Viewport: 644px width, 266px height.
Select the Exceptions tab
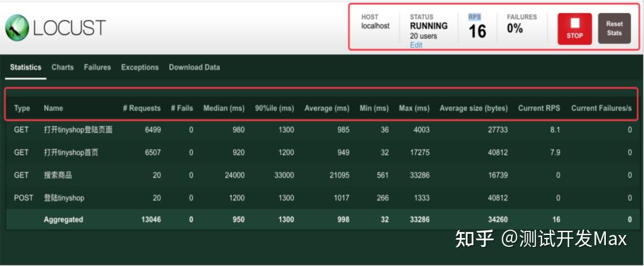(x=140, y=67)
